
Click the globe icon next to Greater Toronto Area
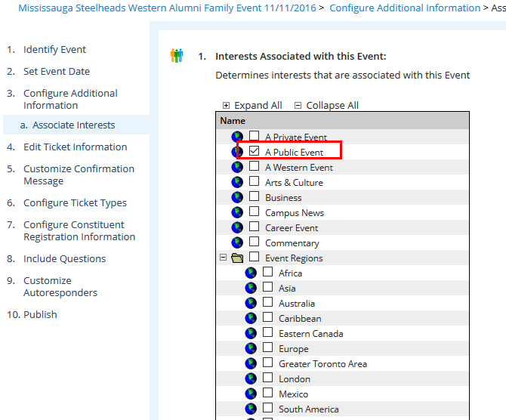[x=251, y=364]
